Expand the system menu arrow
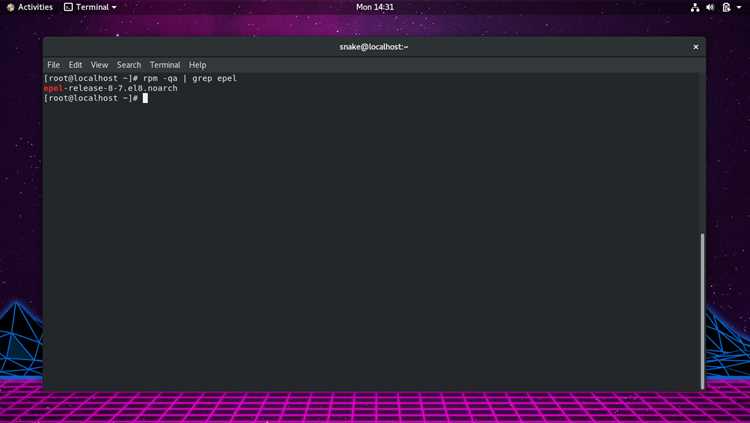The height and width of the screenshot is (423, 750). click(x=739, y=8)
